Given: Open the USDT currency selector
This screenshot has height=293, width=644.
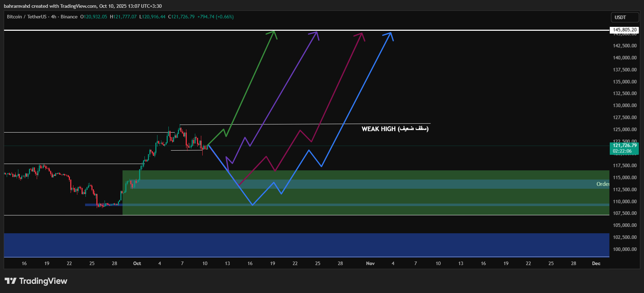Looking at the screenshot, I should coord(624,17).
